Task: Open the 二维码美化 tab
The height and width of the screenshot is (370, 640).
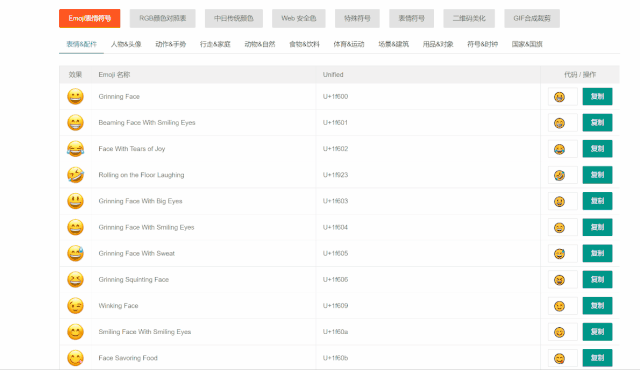Action: (x=469, y=18)
